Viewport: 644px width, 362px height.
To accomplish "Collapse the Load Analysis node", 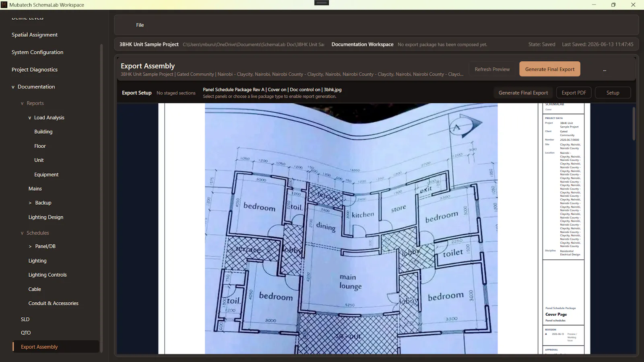I will point(30,118).
